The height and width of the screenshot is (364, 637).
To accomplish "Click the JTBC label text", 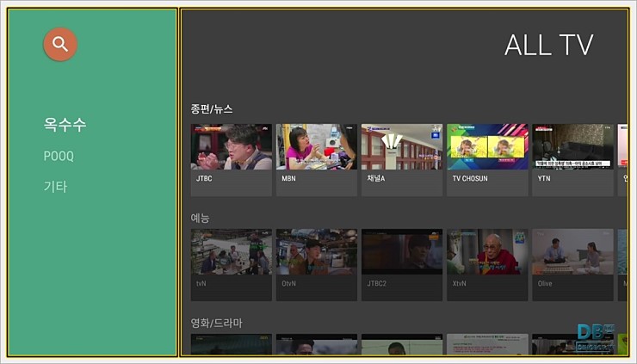I will (x=204, y=178).
